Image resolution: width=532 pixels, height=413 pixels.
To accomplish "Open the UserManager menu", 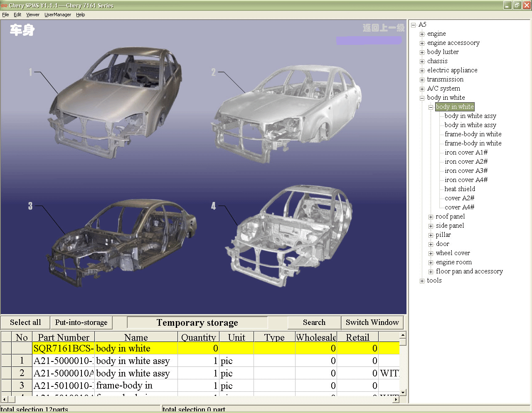I will tap(58, 15).
